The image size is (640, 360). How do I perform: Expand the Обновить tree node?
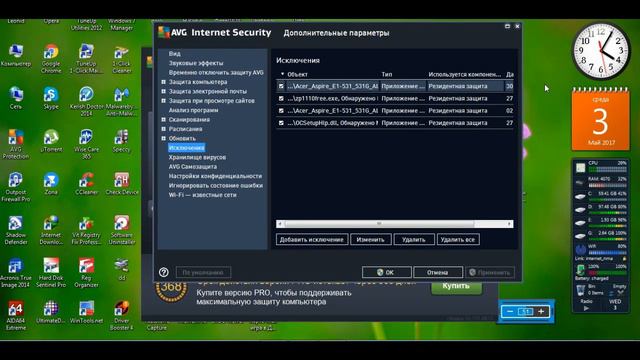163,138
